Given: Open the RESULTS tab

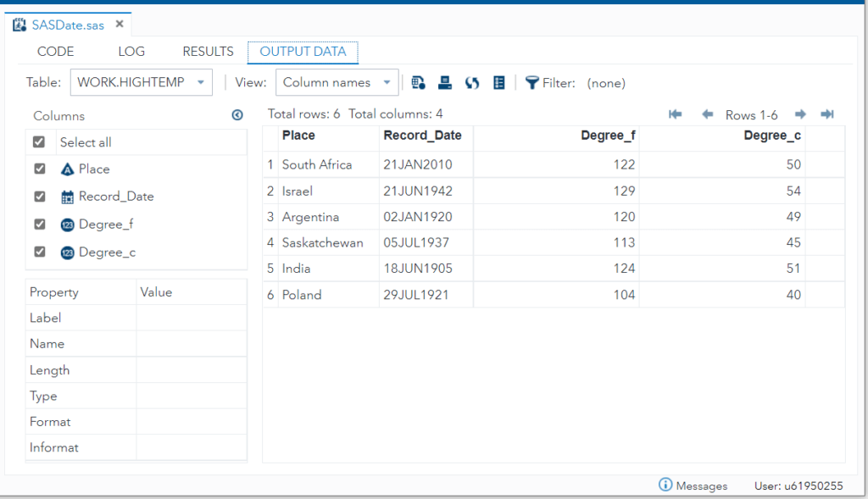Looking at the screenshot, I should tap(208, 51).
